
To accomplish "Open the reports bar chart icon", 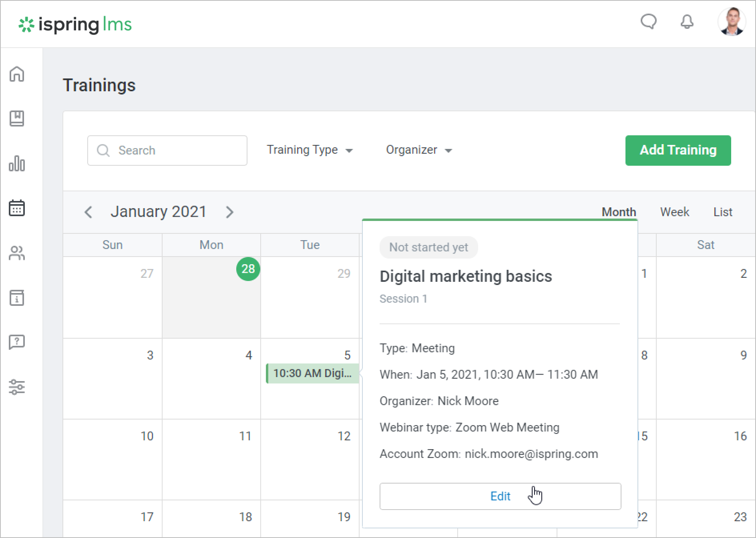I will pos(17,163).
